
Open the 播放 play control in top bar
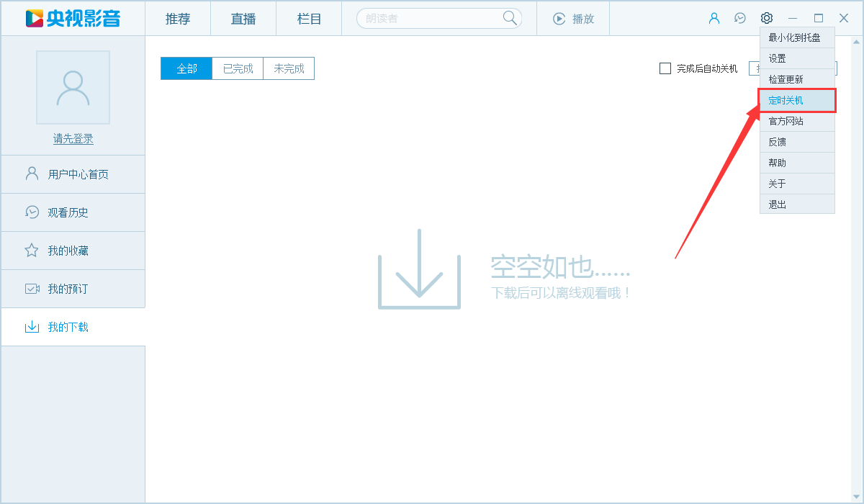[572, 19]
